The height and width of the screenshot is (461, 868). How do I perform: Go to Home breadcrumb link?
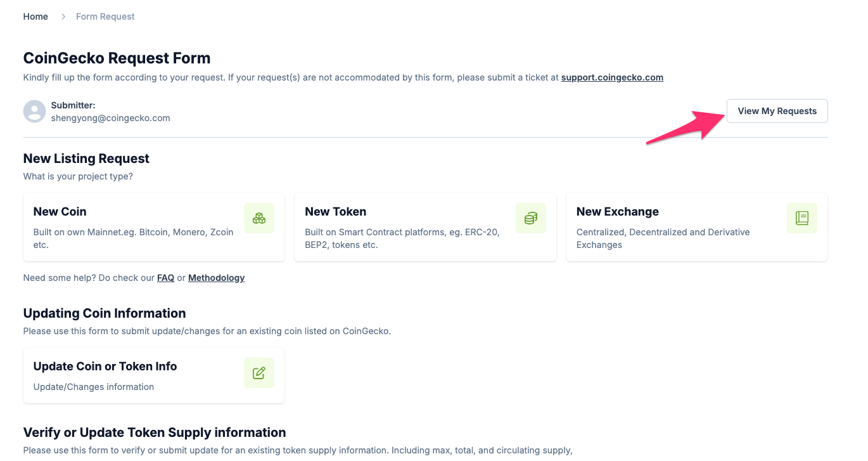[x=35, y=16]
